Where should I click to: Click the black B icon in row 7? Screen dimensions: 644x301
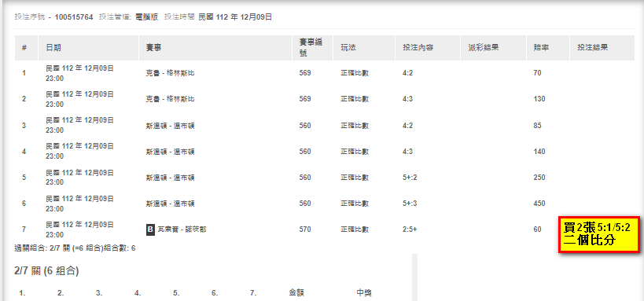coord(150,229)
